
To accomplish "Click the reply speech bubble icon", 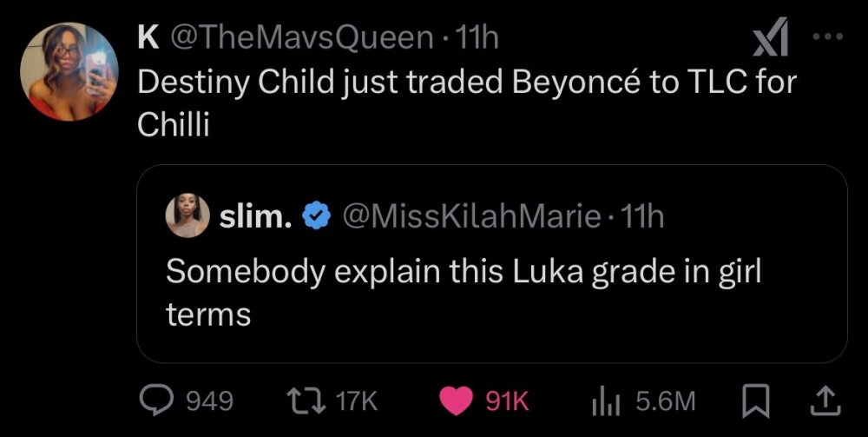I will click(x=157, y=400).
